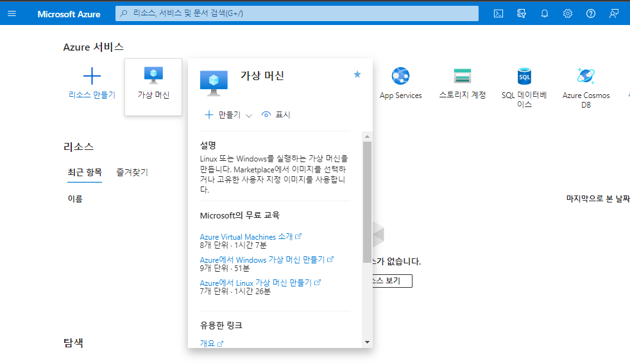Open portal settings gear
Viewport: 630px width, 364px height.
[x=567, y=13]
